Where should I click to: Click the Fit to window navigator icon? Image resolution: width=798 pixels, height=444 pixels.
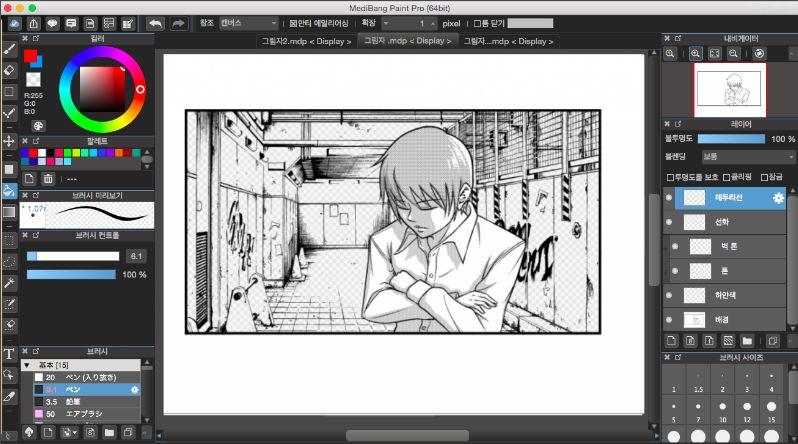coord(715,53)
